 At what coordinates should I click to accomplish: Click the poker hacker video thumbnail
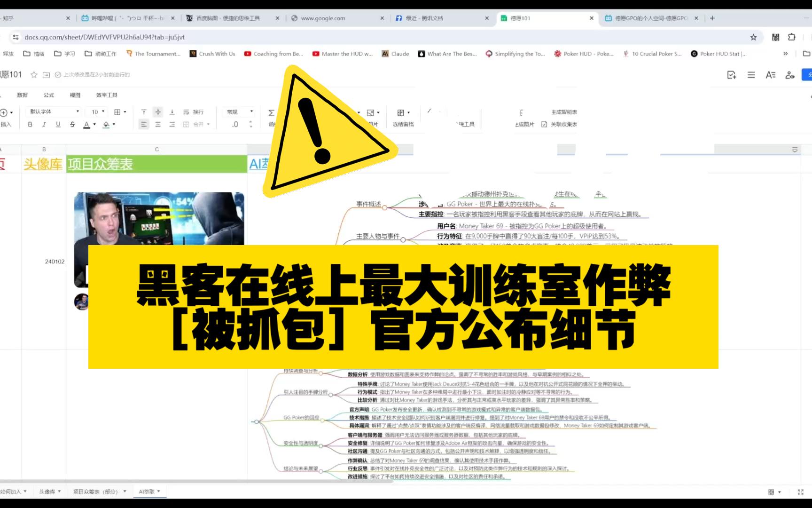click(159, 219)
